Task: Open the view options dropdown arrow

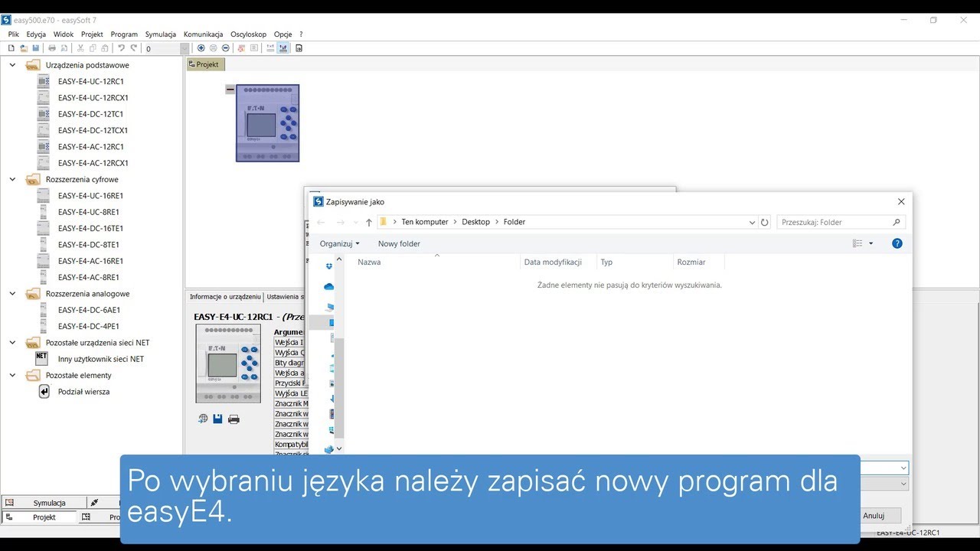Action: click(x=871, y=243)
